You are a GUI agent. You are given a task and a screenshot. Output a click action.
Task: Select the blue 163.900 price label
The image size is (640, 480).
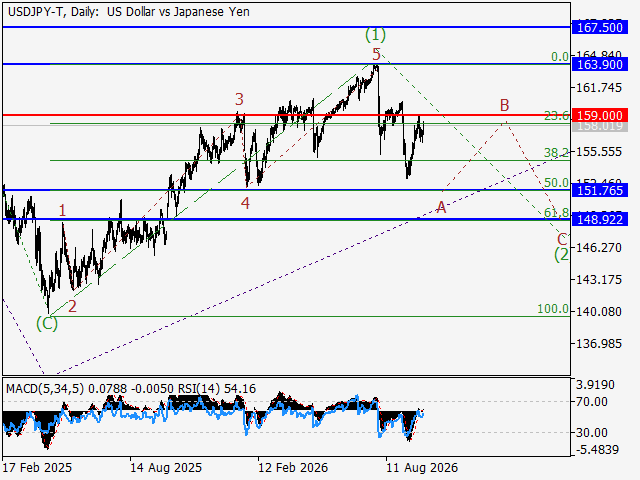click(x=600, y=64)
